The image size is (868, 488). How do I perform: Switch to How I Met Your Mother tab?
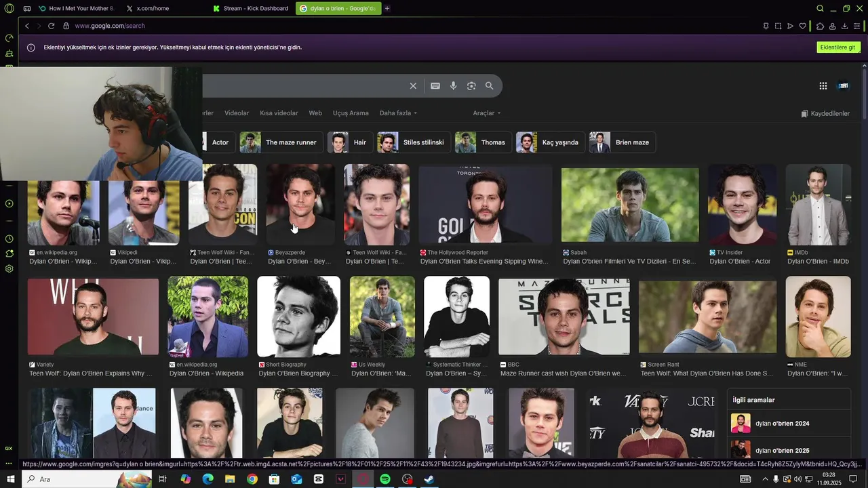(76, 8)
